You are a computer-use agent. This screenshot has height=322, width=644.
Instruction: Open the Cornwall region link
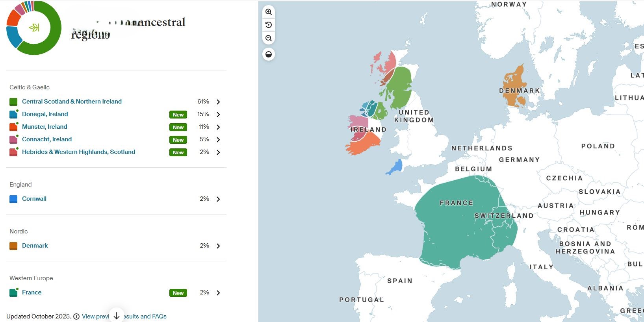(34, 199)
